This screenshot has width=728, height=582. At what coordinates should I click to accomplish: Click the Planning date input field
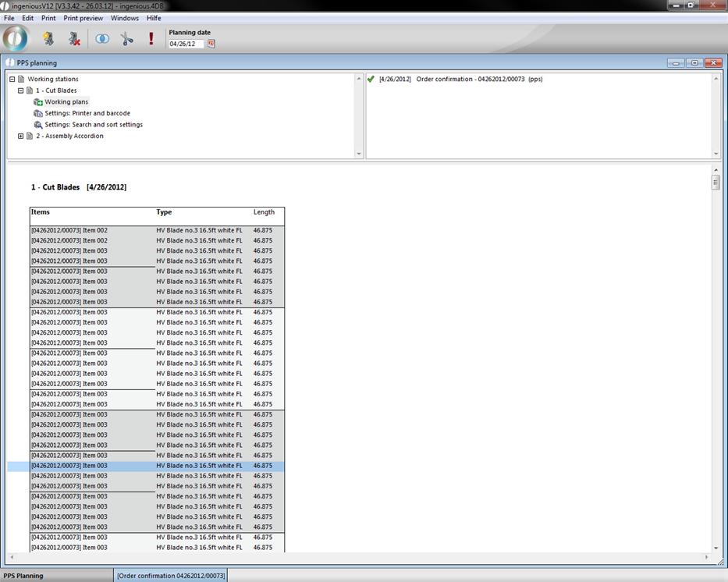(x=186, y=44)
